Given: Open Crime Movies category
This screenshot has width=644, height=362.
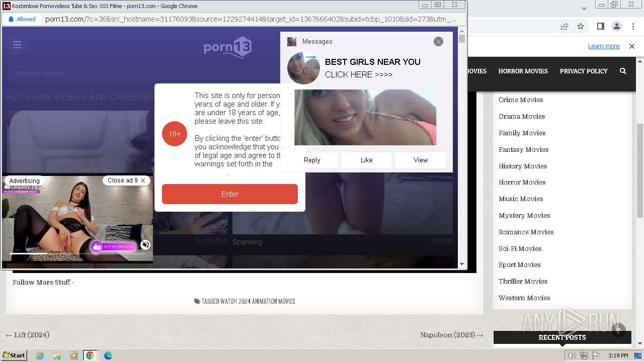Looking at the screenshot, I should tap(521, 100).
